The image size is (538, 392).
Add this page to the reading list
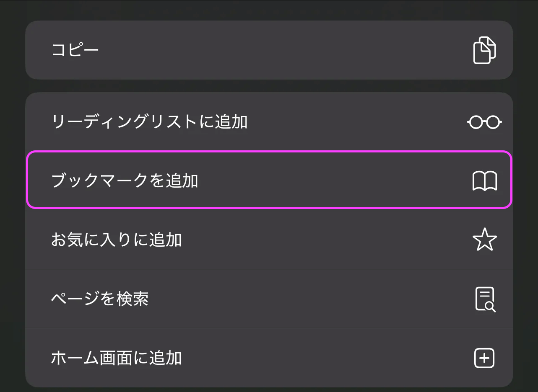click(x=268, y=122)
